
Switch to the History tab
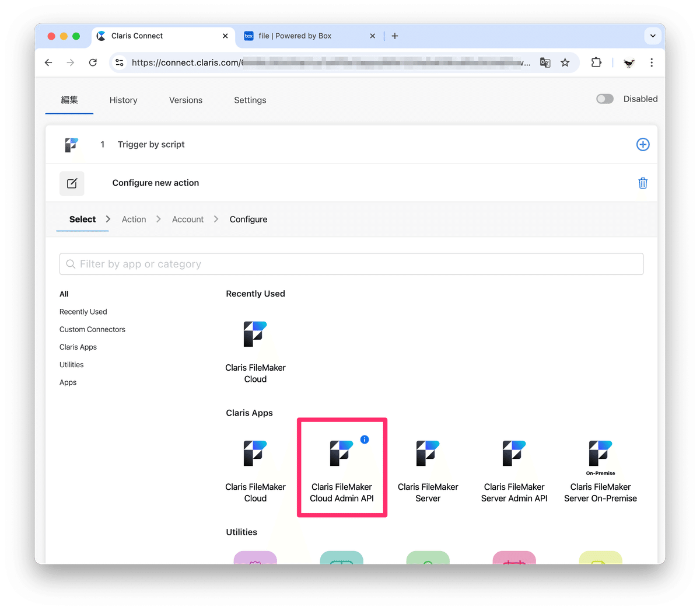click(123, 100)
